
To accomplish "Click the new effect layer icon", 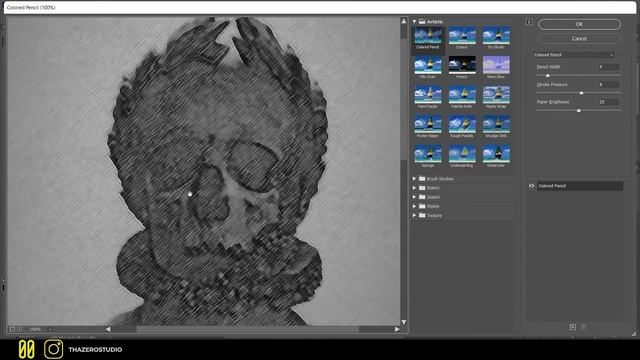I will [573, 327].
